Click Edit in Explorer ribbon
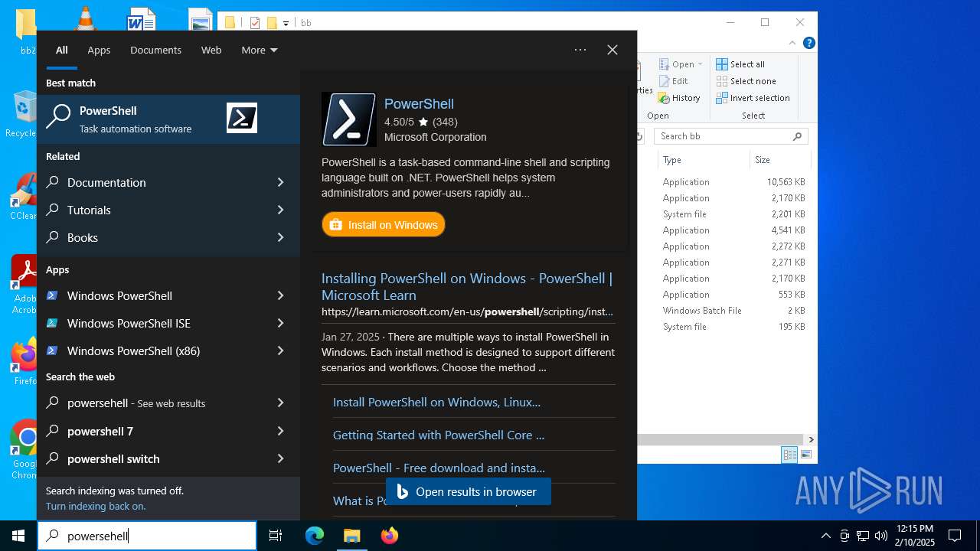Image resolution: width=980 pixels, height=551 pixels. 673,81
